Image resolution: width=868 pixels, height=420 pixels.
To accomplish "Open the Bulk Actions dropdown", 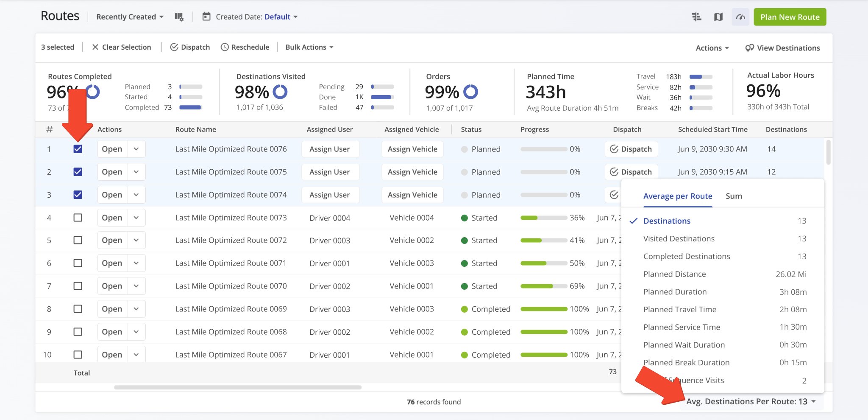I will pos(309,47).
